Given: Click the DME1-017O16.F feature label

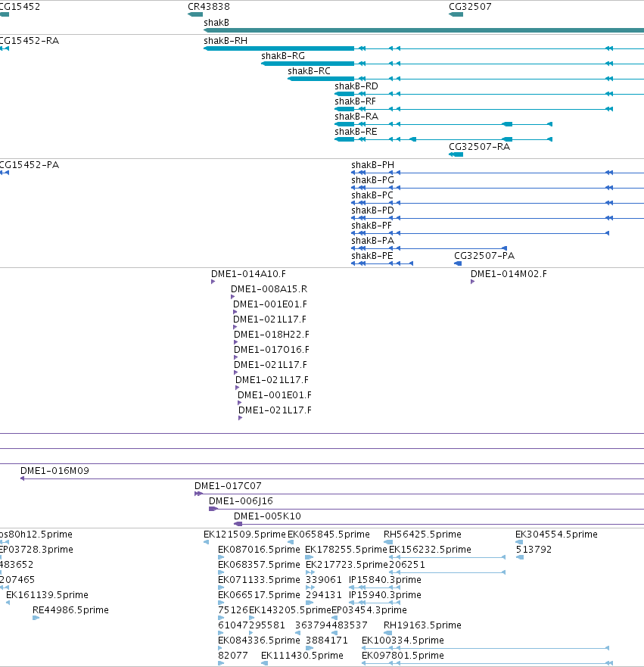Looking at the screenshot, I should [x=272, y=350].
